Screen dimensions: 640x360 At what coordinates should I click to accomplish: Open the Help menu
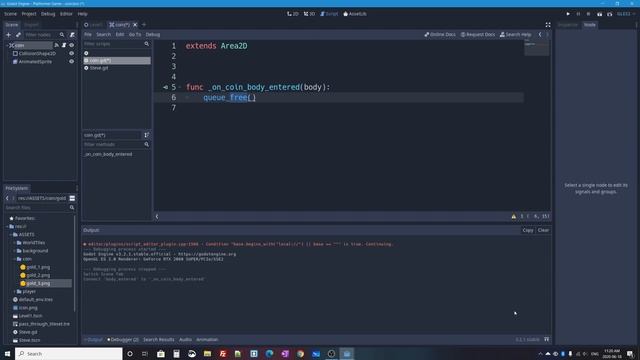click(x=82, y=14)
